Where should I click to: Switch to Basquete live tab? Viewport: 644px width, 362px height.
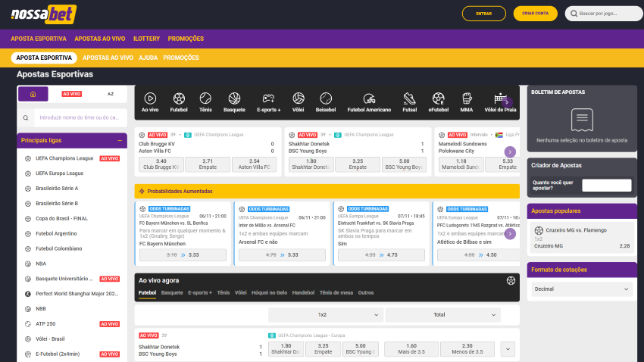(x=172, y=293)
